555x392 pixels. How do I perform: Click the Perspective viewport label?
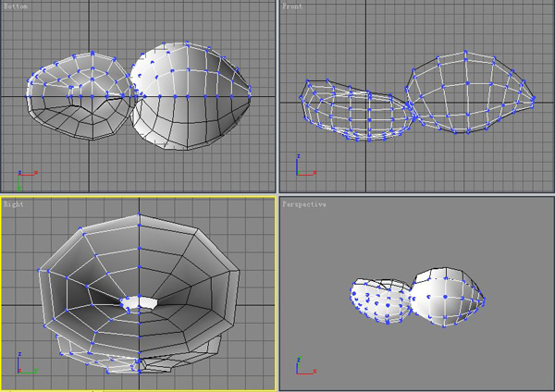tap(304, 204)
